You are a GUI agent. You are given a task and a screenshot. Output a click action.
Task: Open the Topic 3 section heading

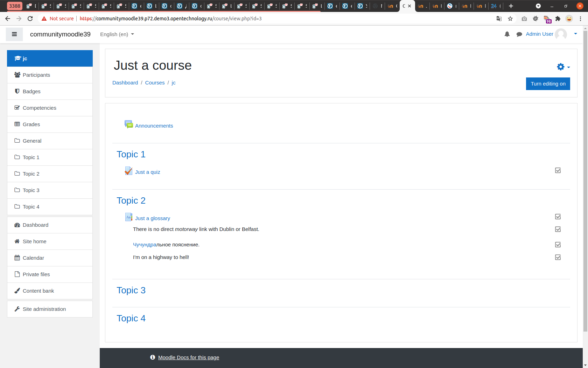tap(131, 290)
